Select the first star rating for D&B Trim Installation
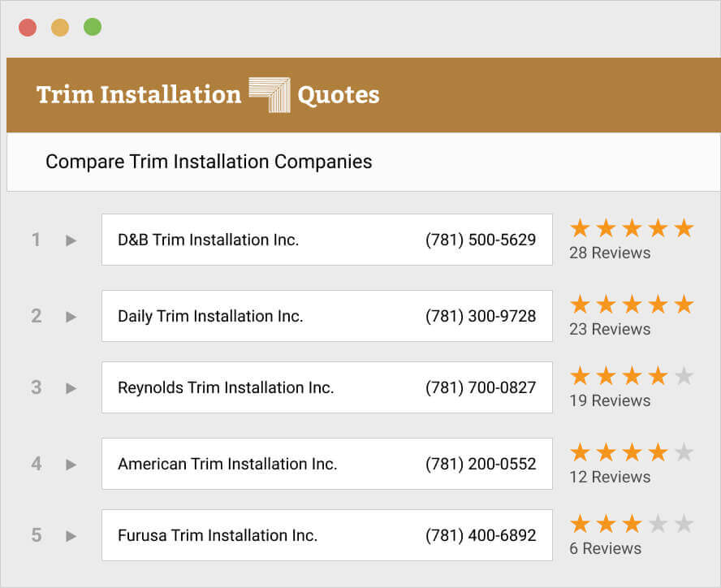721x588 pixels. 580,228
